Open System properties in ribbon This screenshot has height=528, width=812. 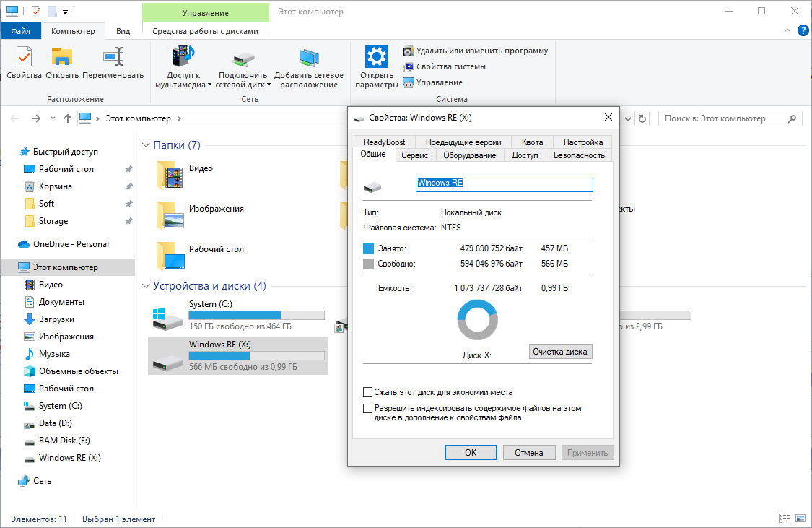(445, 67)
